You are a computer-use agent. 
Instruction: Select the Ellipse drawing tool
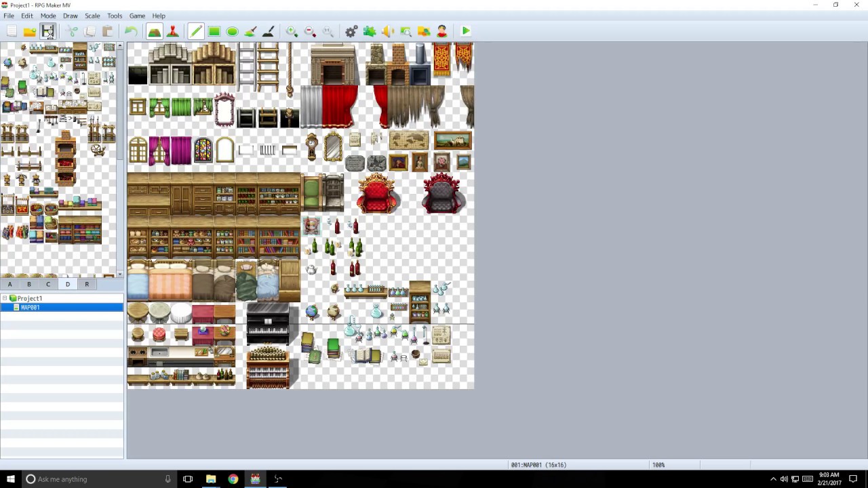click(232, 31)
